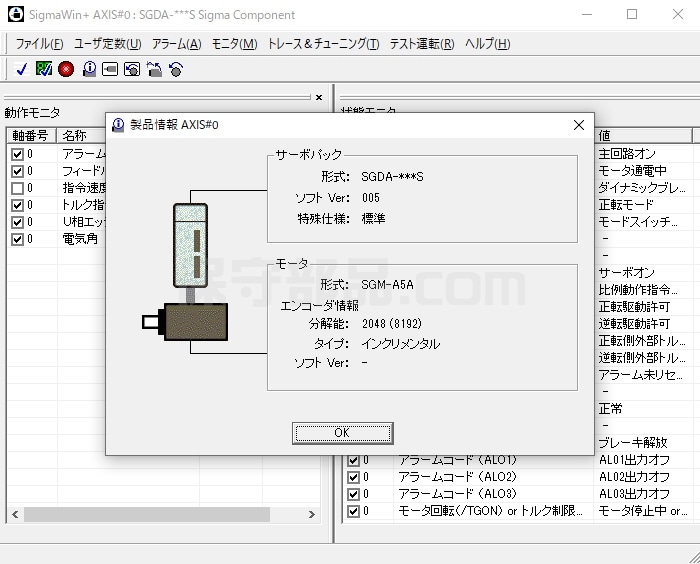Click the blue checkmark toolbar icon

21,69
